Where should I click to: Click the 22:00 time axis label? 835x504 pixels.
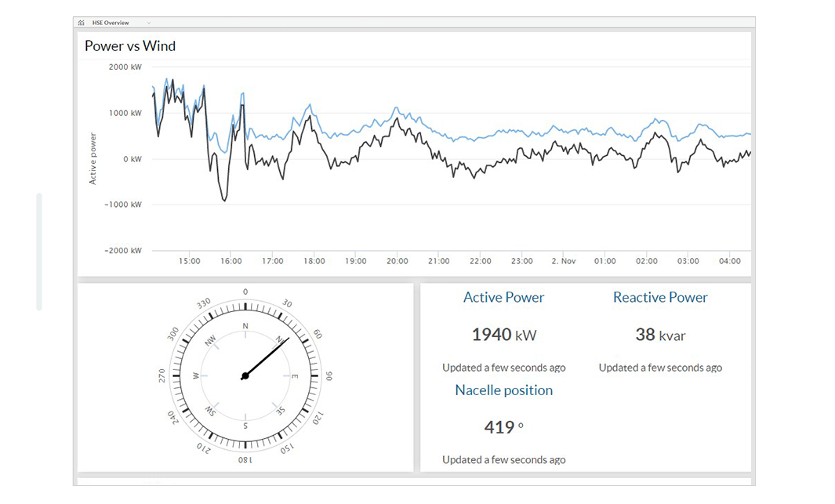pyautogui.click(x=481, y=261)
